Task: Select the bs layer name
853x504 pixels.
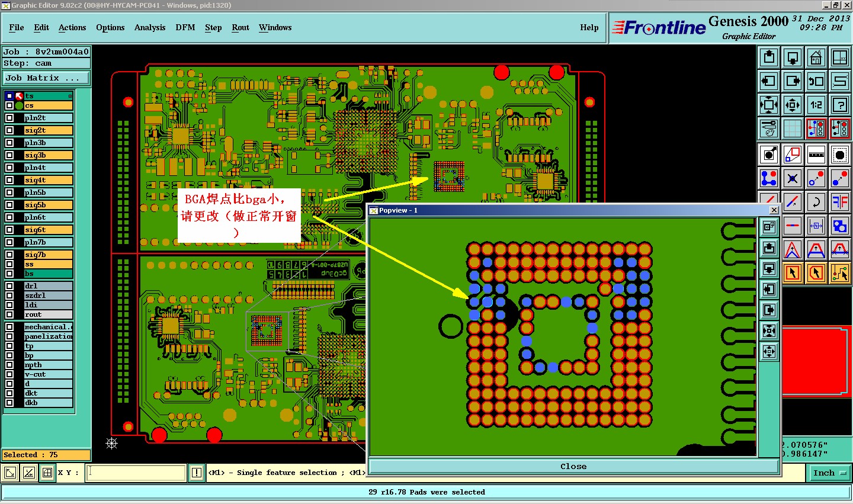Action: pos(49,274)
